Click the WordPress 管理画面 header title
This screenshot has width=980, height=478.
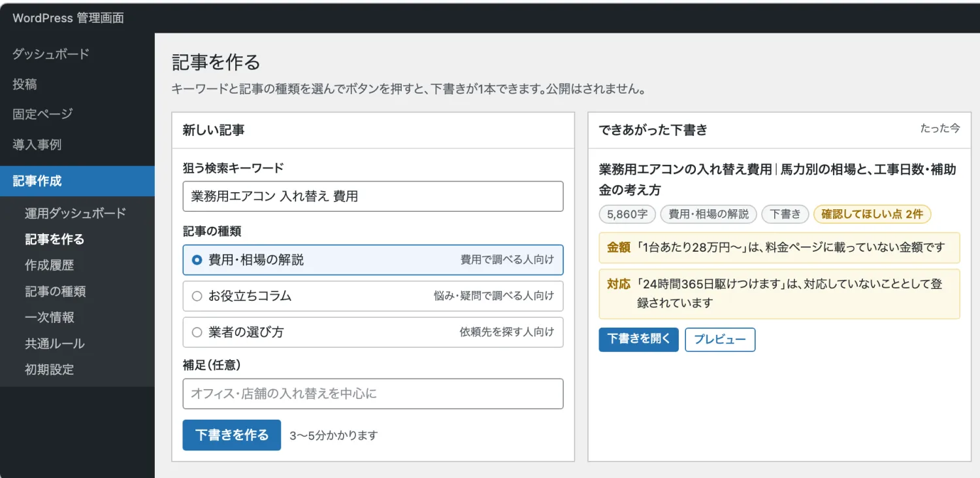[69, 18]
